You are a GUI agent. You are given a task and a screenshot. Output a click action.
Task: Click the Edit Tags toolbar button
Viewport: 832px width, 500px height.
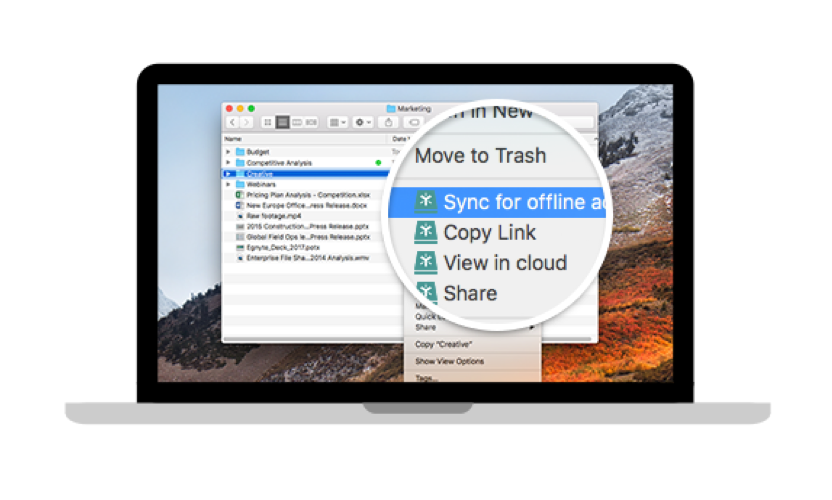click(413, 123)
